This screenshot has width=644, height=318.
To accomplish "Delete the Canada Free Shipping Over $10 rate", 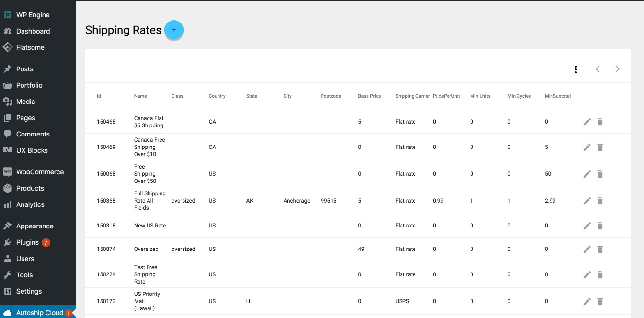I will point(600,147).
